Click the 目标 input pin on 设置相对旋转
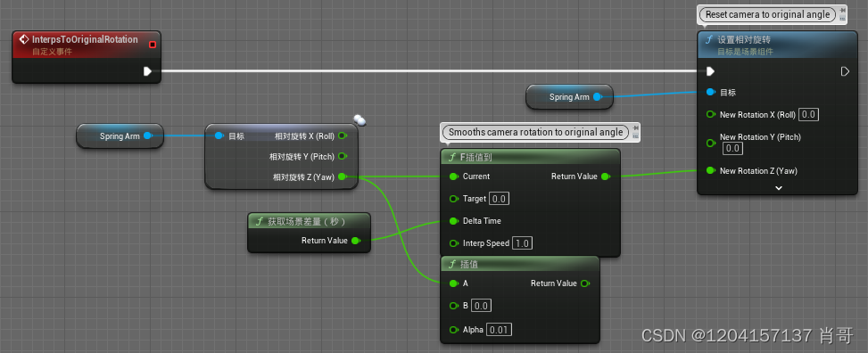868x353 pixels. pos(711,93)
